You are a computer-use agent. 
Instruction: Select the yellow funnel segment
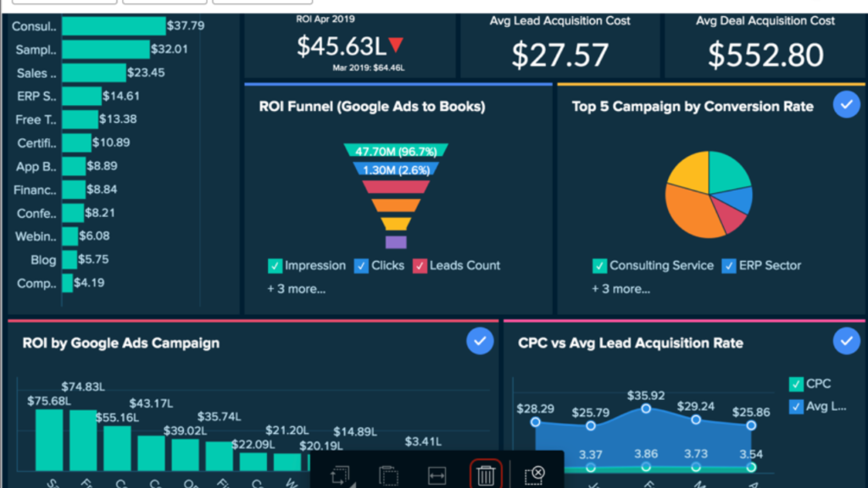click(396, 224)
